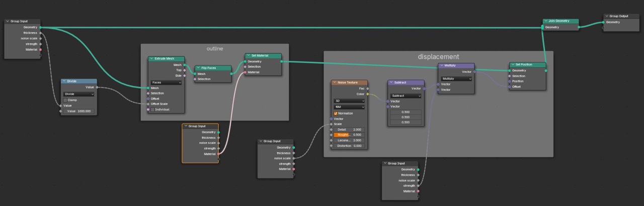Image resolution: width=644 pixels, height=206 pixels.
Task: Toggle Individual checkbox on Extrude Mesh
Action: point(152,110)
